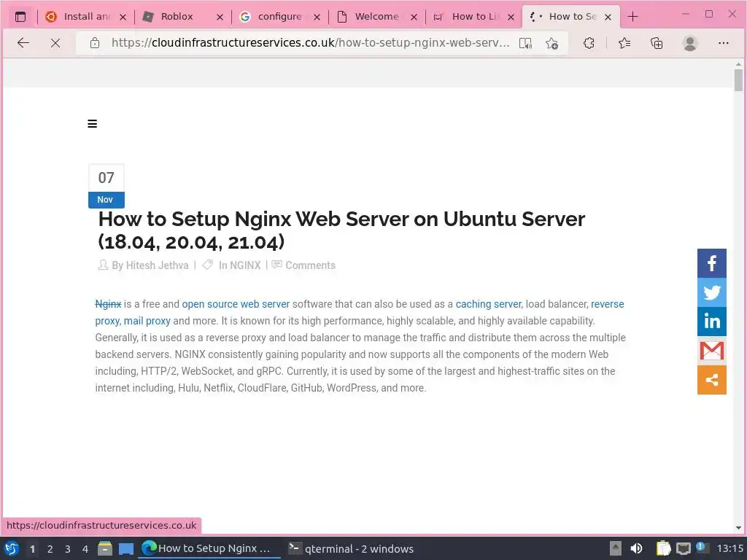
Task: Add this page to favorites
Action: (551, 43)
